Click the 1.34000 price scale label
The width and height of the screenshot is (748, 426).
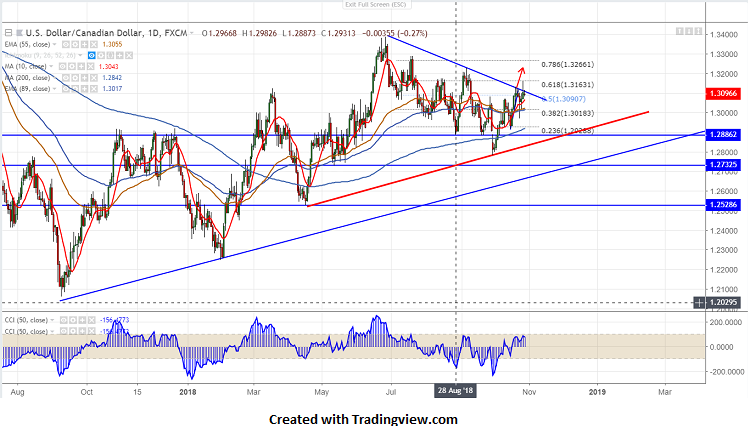click(724, 35)
